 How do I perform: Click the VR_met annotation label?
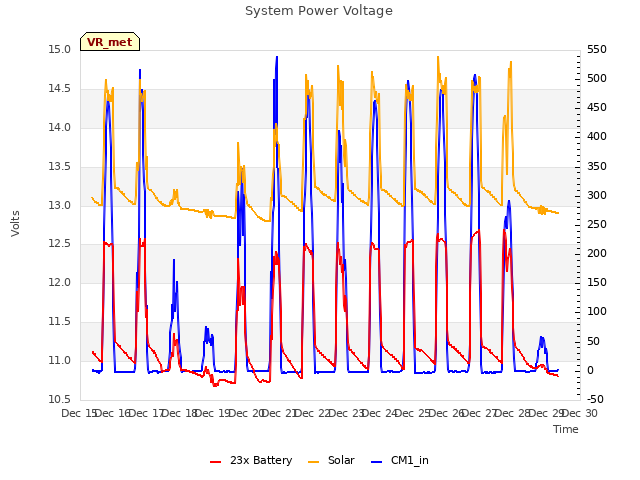[110, 42]
